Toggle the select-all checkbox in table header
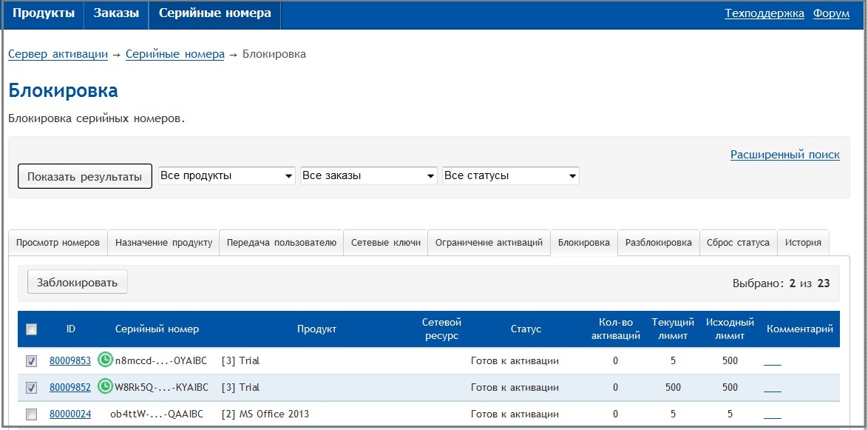868x430 pixels. 31,329
